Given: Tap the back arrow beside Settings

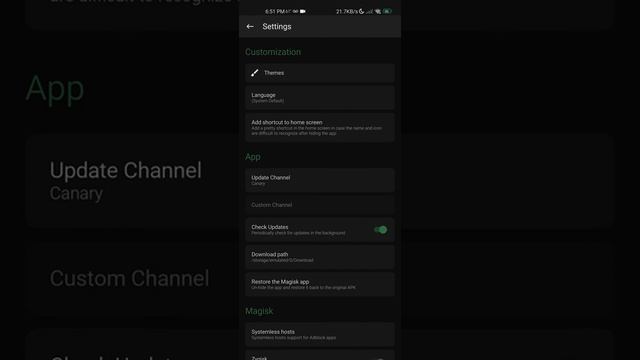Looking at the screenshot, I should click(250, 27).
